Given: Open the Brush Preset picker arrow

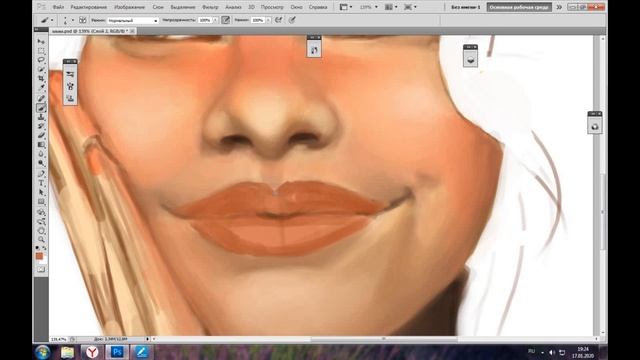Looking at the screenshot, I should (x=73, y=20).
